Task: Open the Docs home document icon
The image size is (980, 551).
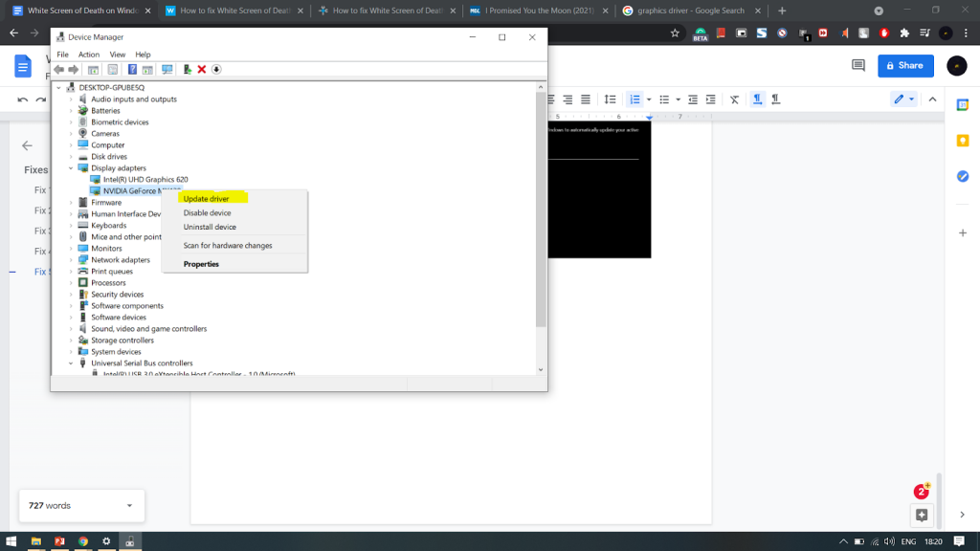Action: point(23,66)
